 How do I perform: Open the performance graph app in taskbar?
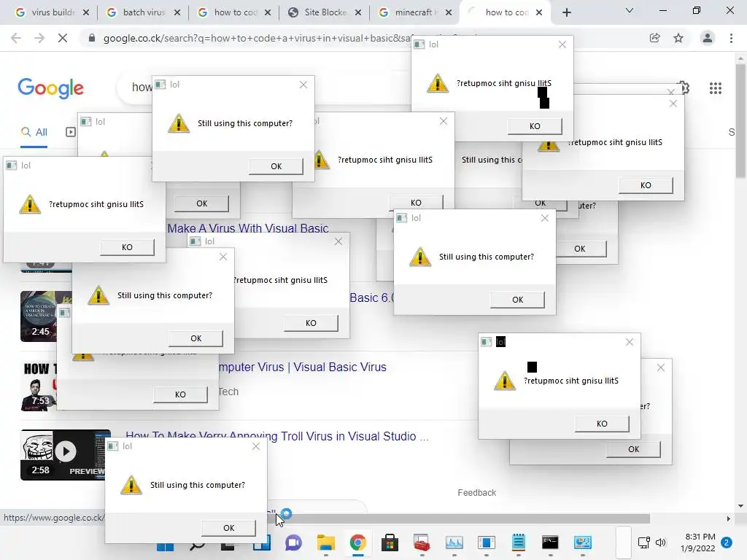click(x=454, y=542)
